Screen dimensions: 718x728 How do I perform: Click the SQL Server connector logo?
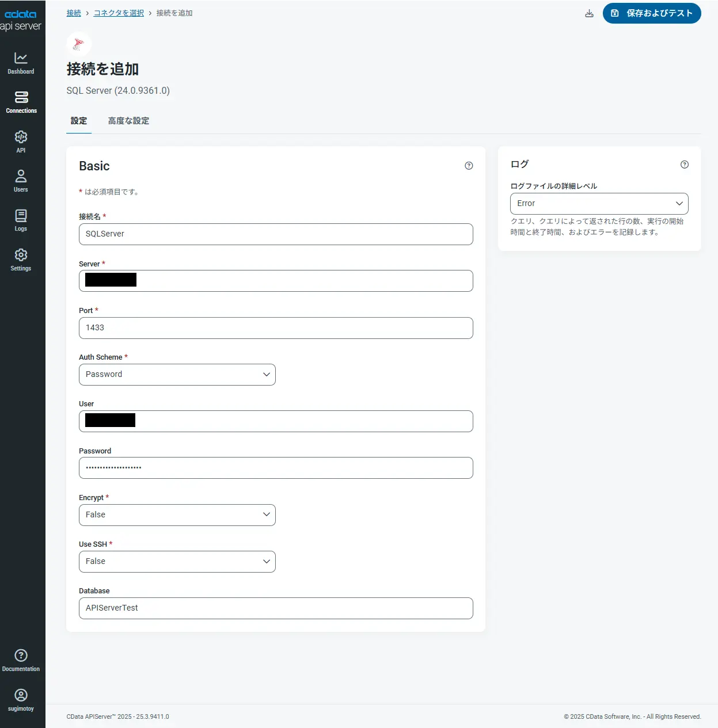click(x=79, y=44)
